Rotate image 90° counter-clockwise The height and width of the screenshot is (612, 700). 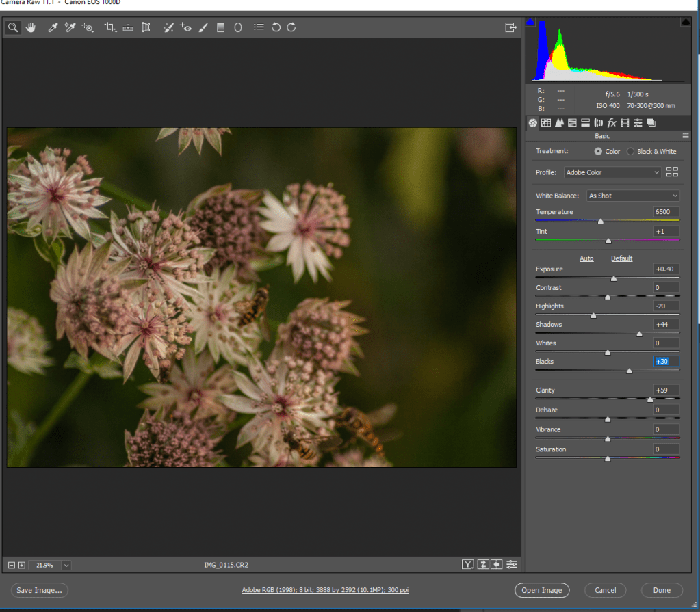276,27
